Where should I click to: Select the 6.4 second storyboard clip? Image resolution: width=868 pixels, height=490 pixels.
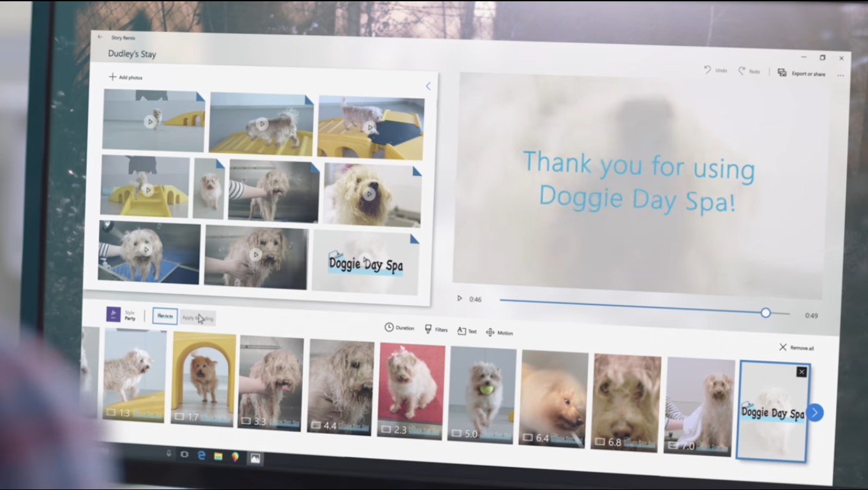(x=553, y=399)
